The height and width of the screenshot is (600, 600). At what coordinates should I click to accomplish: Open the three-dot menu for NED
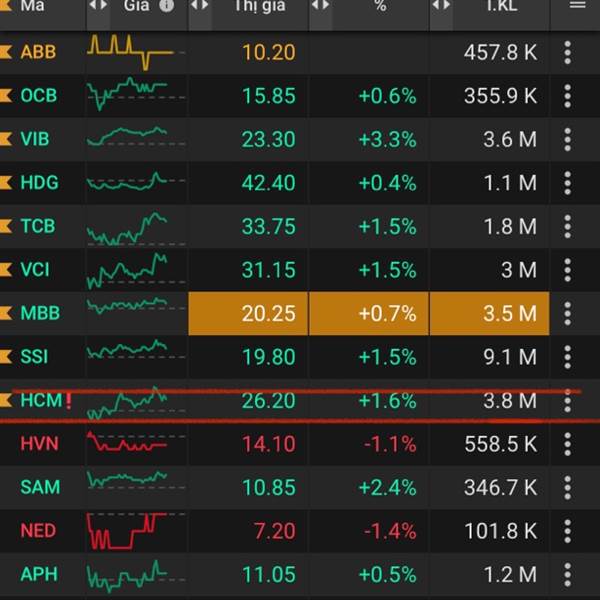(x=567, y=531)
